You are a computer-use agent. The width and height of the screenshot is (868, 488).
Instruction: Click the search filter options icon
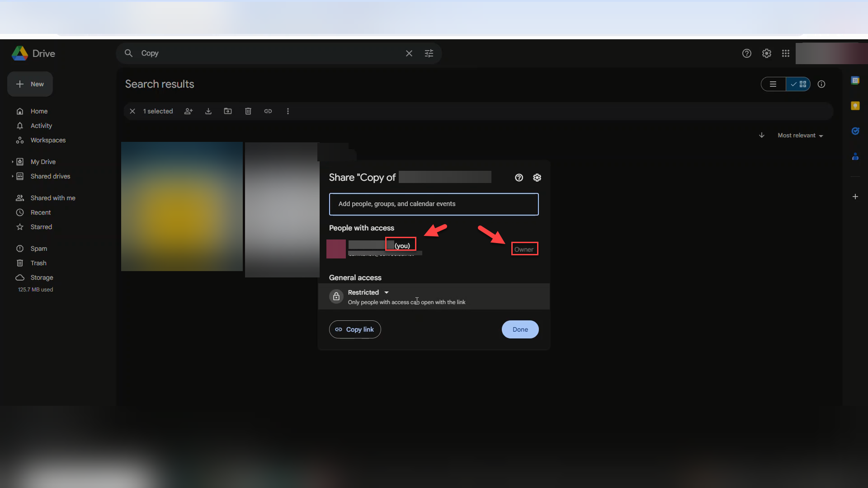click(x=429, y=53)
